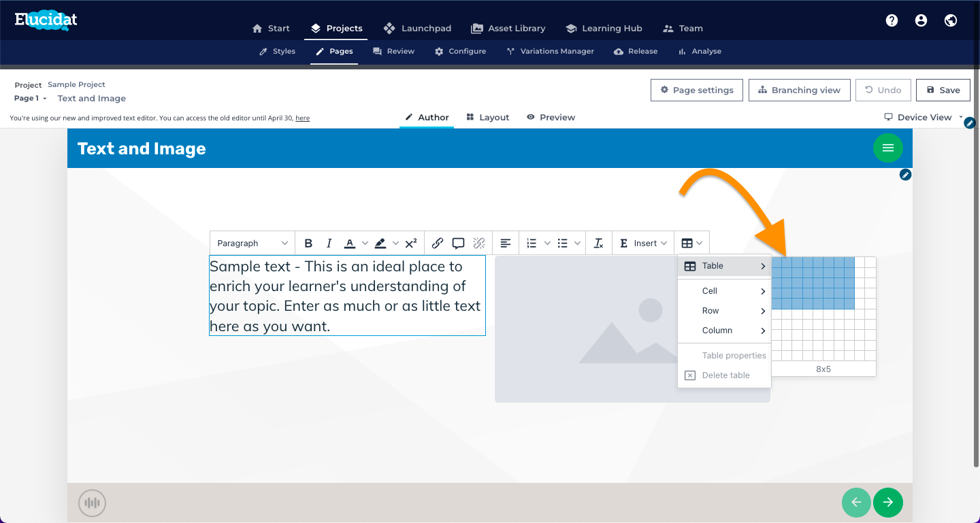Insert a link with the chain icon

438,243
